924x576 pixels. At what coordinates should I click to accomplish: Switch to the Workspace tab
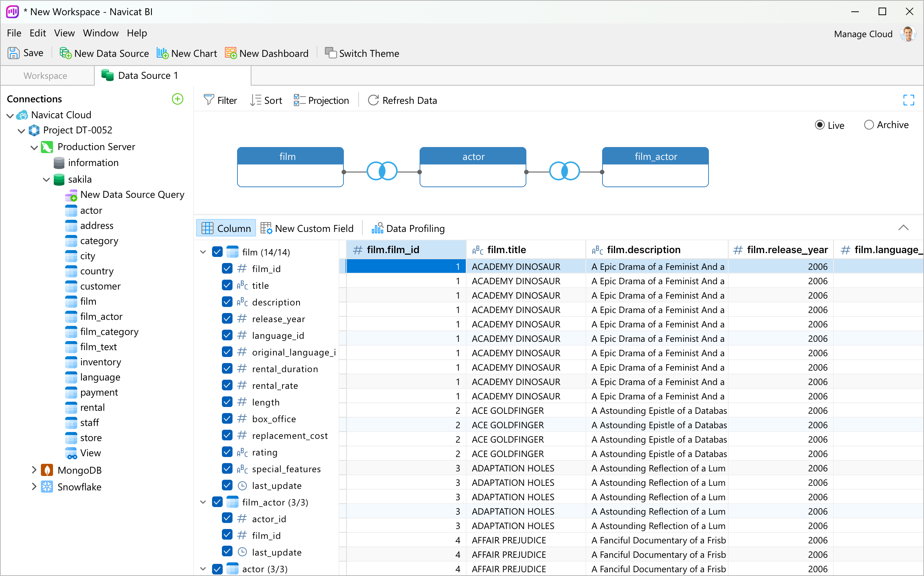point(45,75)
